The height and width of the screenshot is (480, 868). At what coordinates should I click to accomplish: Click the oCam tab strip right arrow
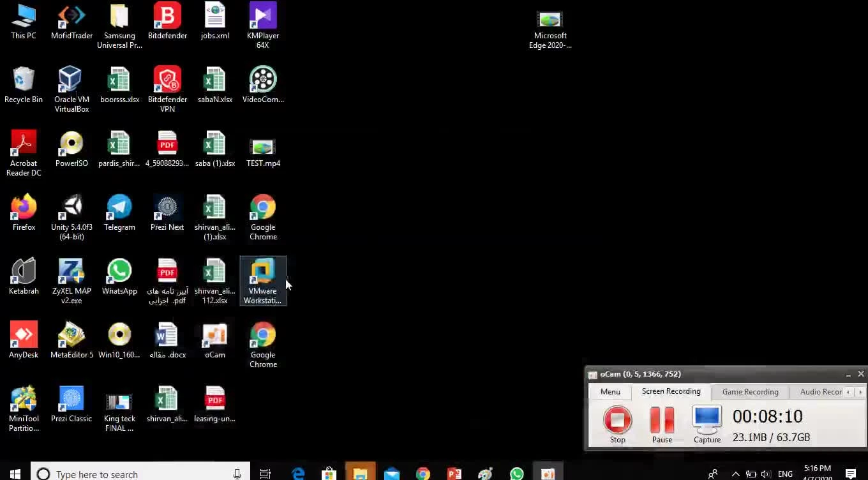(860, 392)
